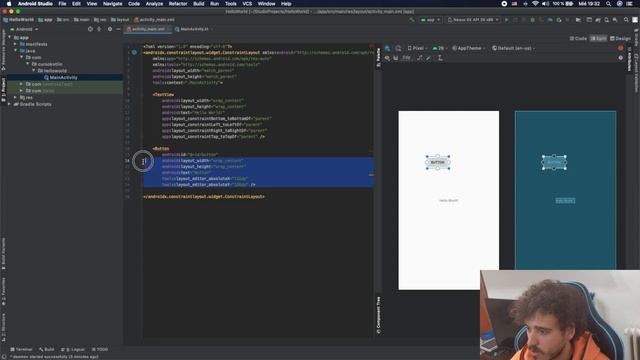Click the locate file target icon in Project panel
The height and width of the screenshot is (360, 640).
point(90,29)
